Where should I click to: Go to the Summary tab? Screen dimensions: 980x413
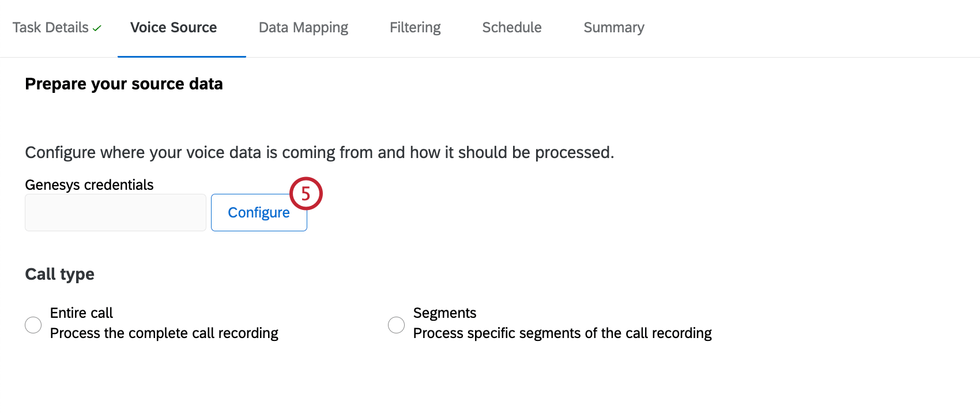coord(613,27)
